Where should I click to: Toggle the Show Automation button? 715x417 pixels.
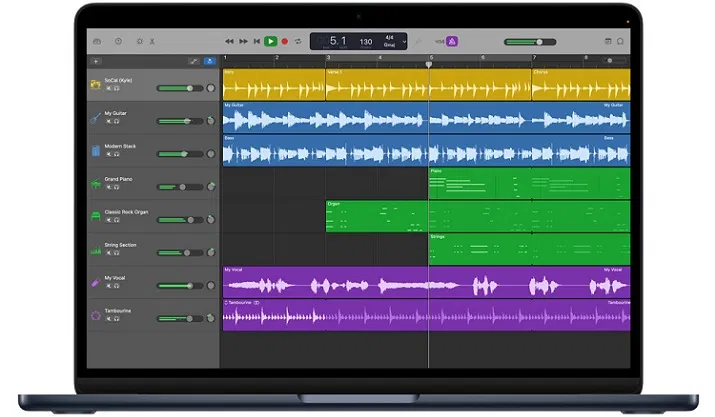[194, 62]
